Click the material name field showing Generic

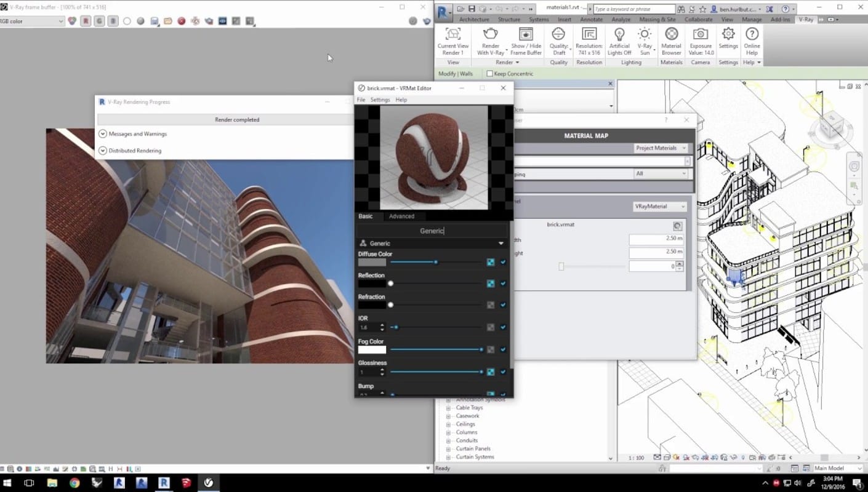tap(433, 231)
